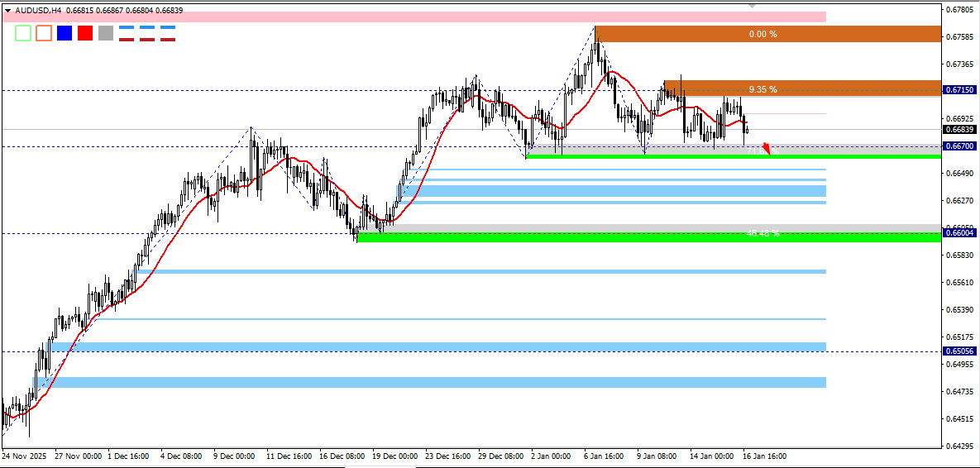Click the last blue dash button

tap(168, 27)
